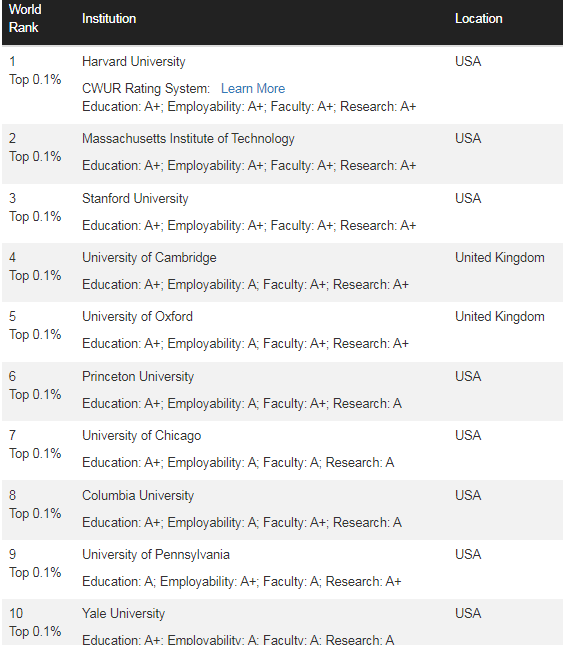This screenshot has height=645, width=563.
Task: Click the rank 10 Top 0.1% cell
Action: pos(35,622)
